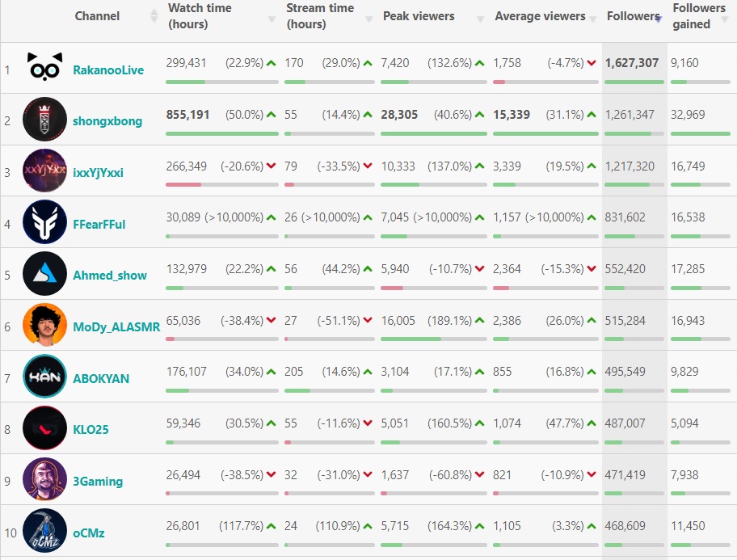
Task: Sort by Peak viewers column arrow
Action: (x=480, y=18)
